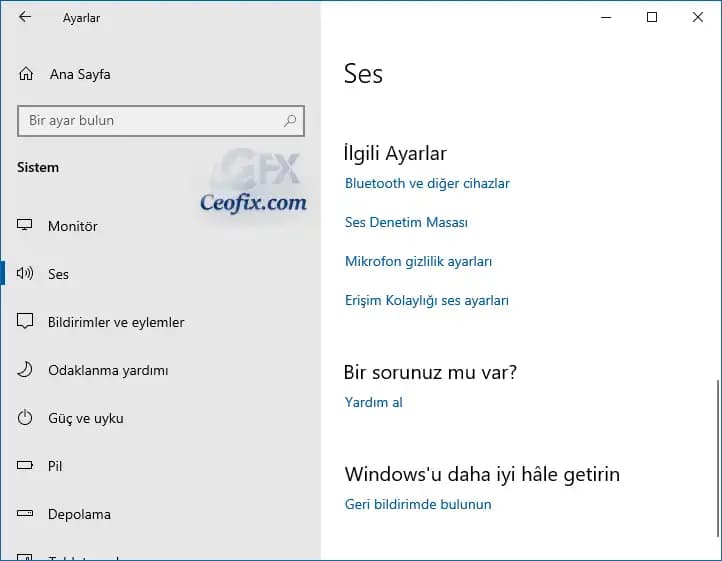Open Erişim Kolaylığı ses ayarları link
Image resolution: width=722 pixels, height=561 pixels.
(427, 300)
